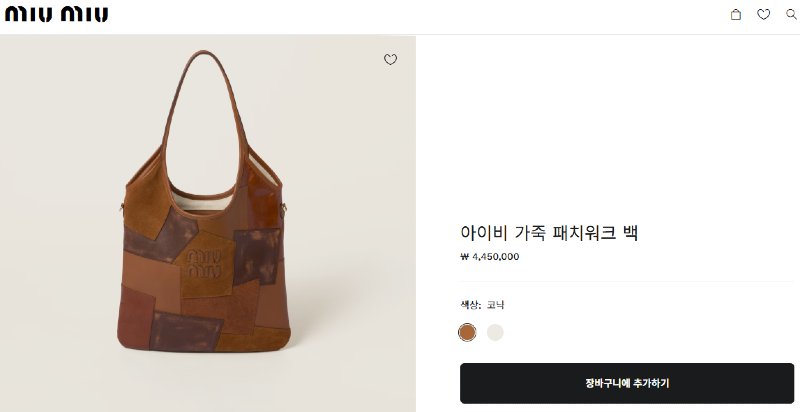Screen dimensions: 800x412
Task: Go home via the Miu Miu logo
Action: tap(56, 14)
